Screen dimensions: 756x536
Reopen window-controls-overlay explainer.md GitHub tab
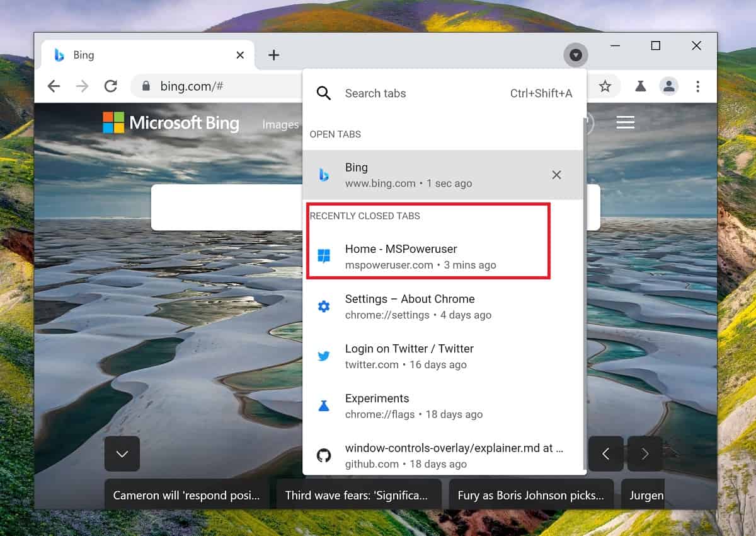pyautogui.click(x=443, y=455)
